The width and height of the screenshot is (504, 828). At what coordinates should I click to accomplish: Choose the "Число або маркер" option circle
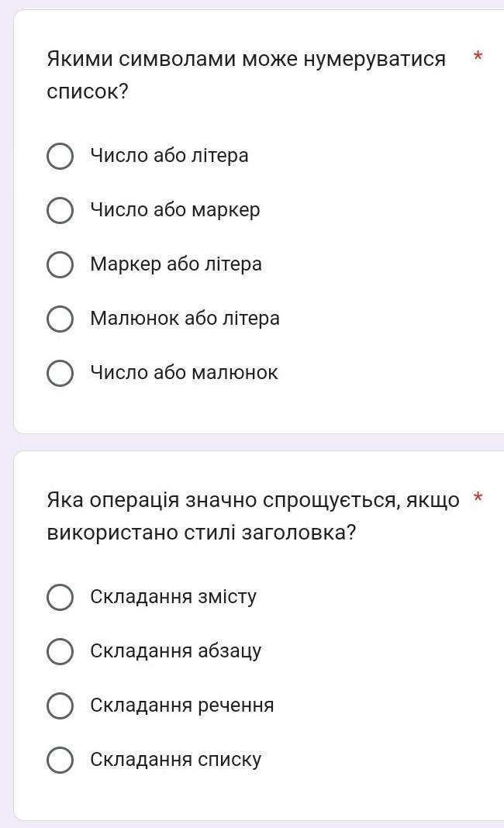pyautogui.click(x=60, y=210)
